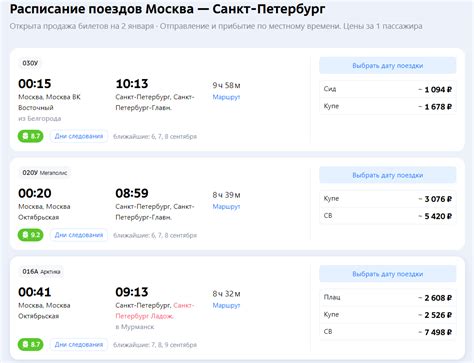Click the 'из Белгорода' origin note
Image resolution: width=474 pixels, height=363 pixels.
[x=40, y=118]
